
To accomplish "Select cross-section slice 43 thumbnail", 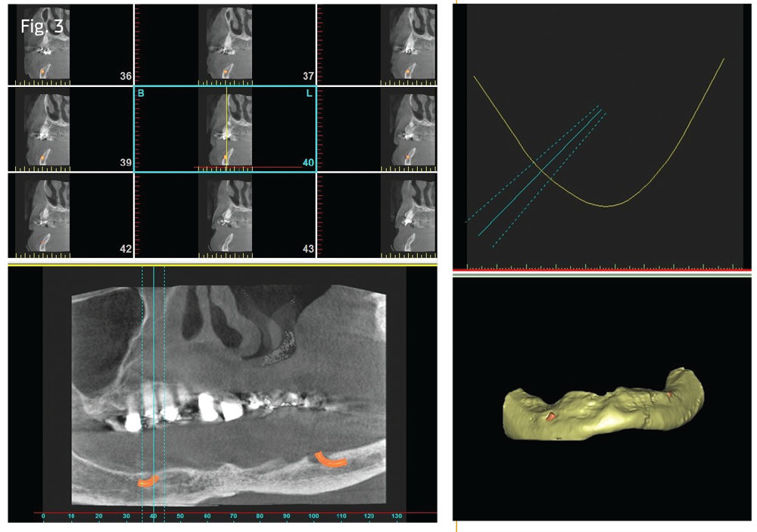I will tap(226, 215).
